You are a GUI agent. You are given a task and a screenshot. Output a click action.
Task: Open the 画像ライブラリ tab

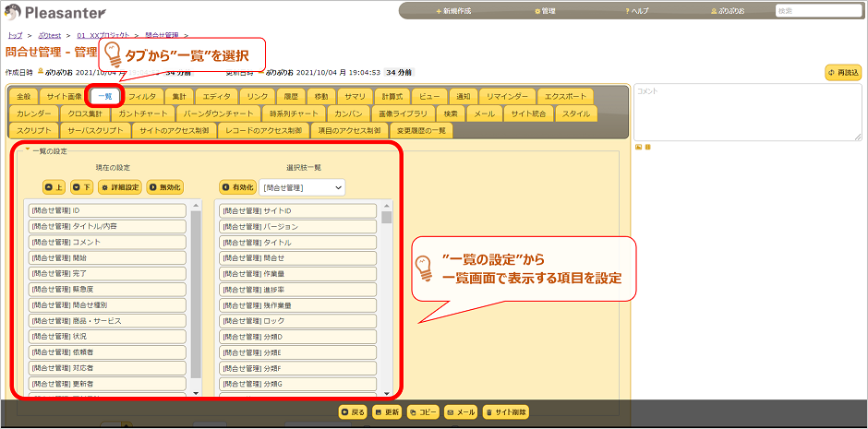pos(403,113)
